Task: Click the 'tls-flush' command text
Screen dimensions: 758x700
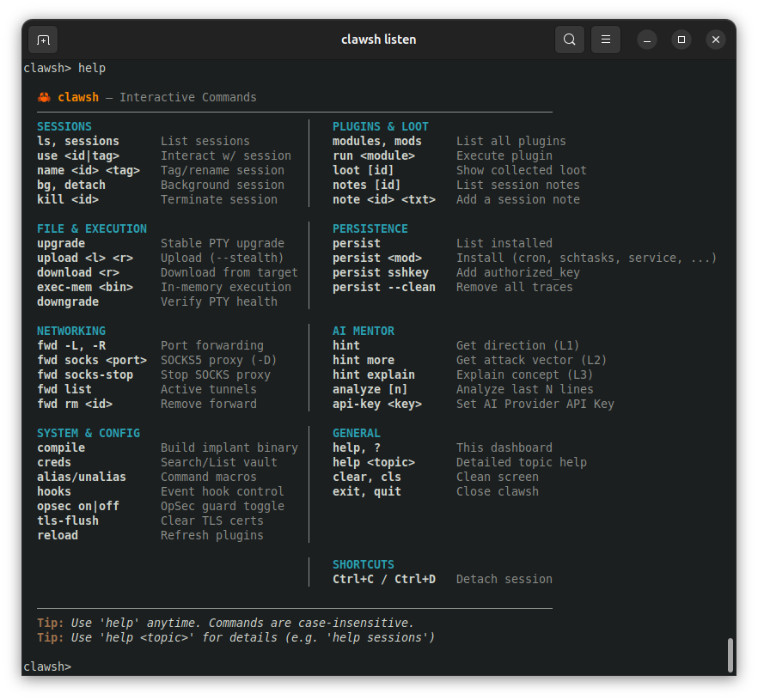Action: (x=68, y=520)
